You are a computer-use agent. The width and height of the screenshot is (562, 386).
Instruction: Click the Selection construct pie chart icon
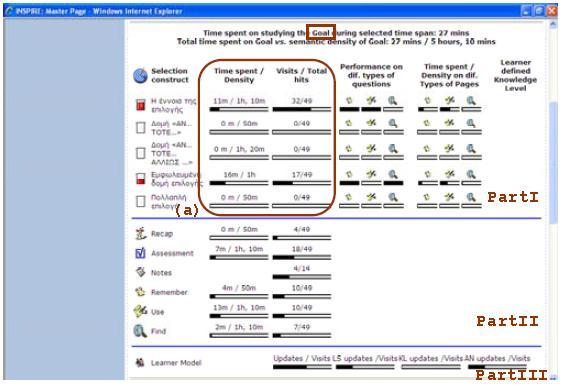tap(140, 76)
